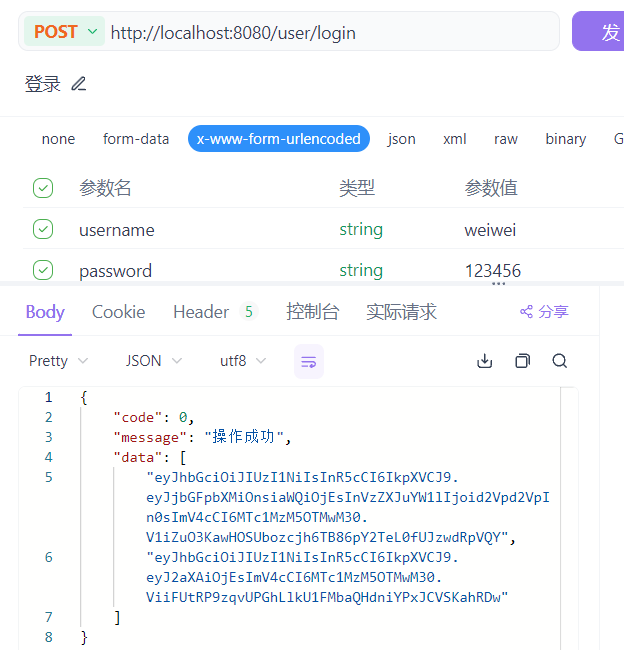The width and height of the screenshot is (624, 650).
Task: Download the response with the download icon
Action: coord(485,361)
